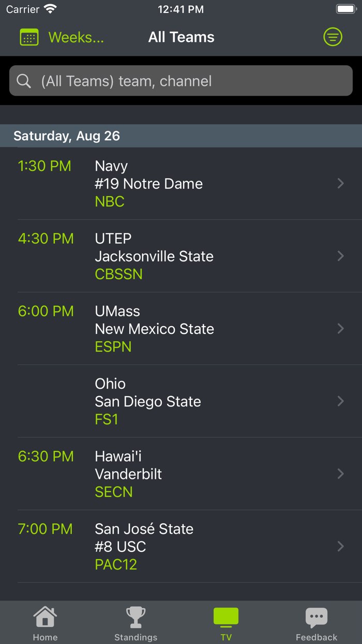Screen dimensions: 362x644
Task: Expand the Navy vs Notre Dame game chevron
Action: pos(340,183)
